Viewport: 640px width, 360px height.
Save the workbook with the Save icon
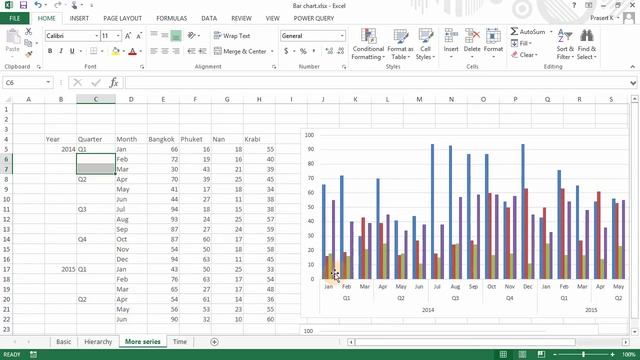[x=23, y=5]
